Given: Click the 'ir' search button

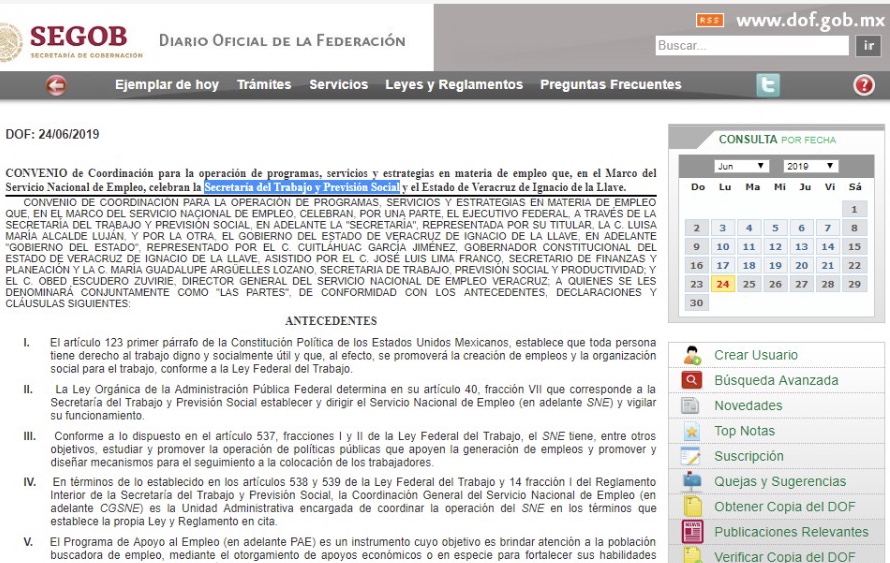Looking at the screenshot, I should coord(868,45).
